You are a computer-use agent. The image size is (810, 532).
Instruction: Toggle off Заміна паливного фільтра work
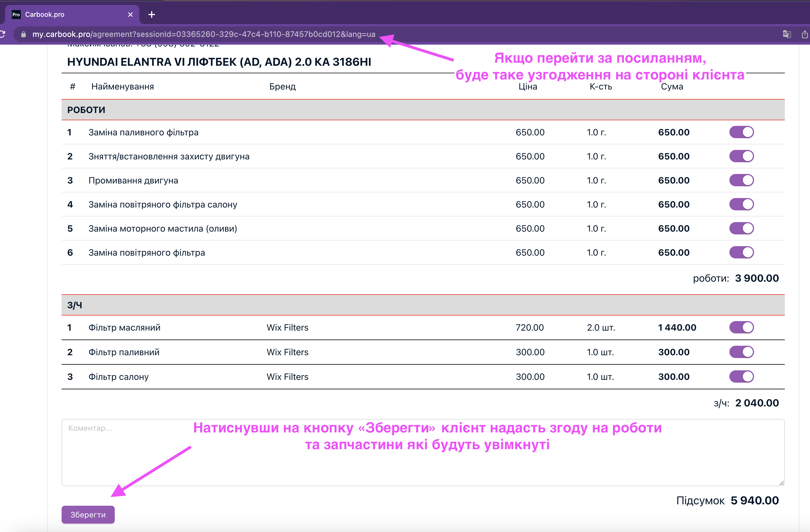pyautogui.click(x=741, y=132)
